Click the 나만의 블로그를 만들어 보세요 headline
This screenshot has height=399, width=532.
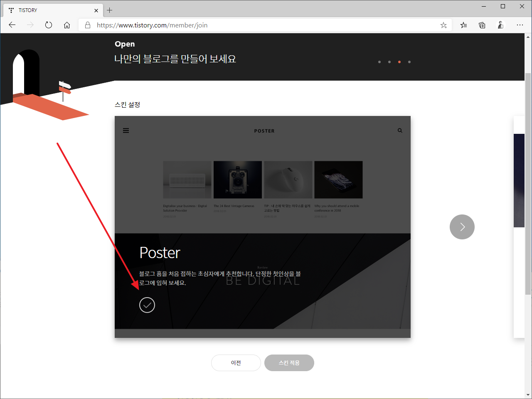[175, 59]
